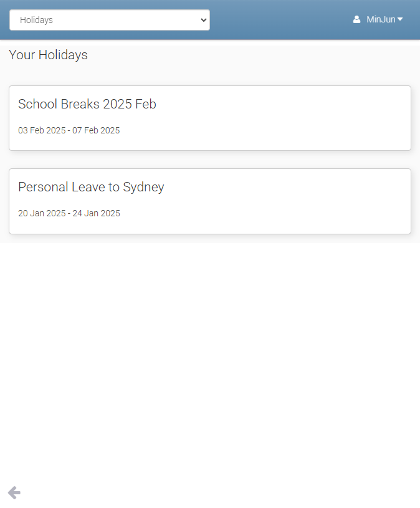Open the Personal Leave to Sydney holiday
This screenshot has width=420, height=508.
coord(91,187)
